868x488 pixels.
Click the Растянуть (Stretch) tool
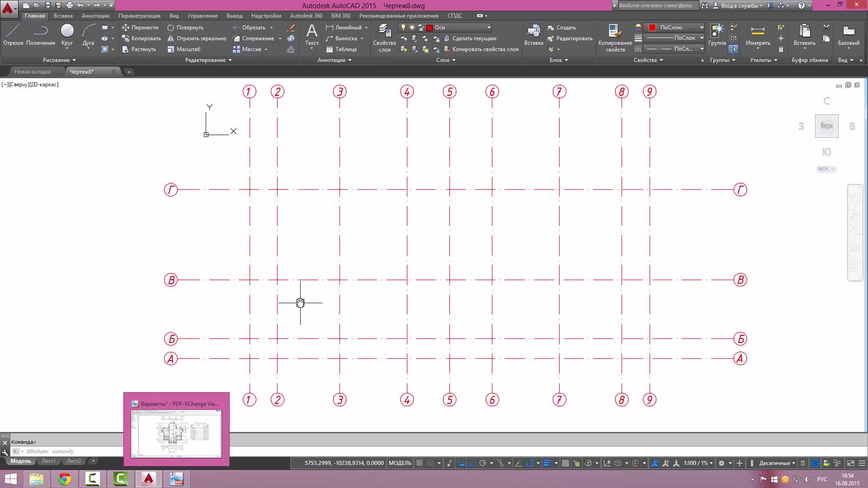(139, 49)
